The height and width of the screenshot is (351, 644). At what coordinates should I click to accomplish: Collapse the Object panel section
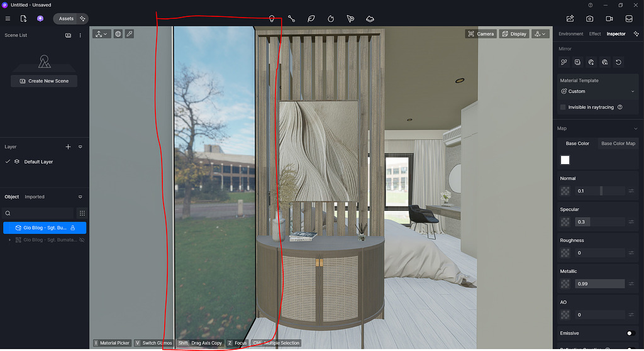[x=80, y=197]
